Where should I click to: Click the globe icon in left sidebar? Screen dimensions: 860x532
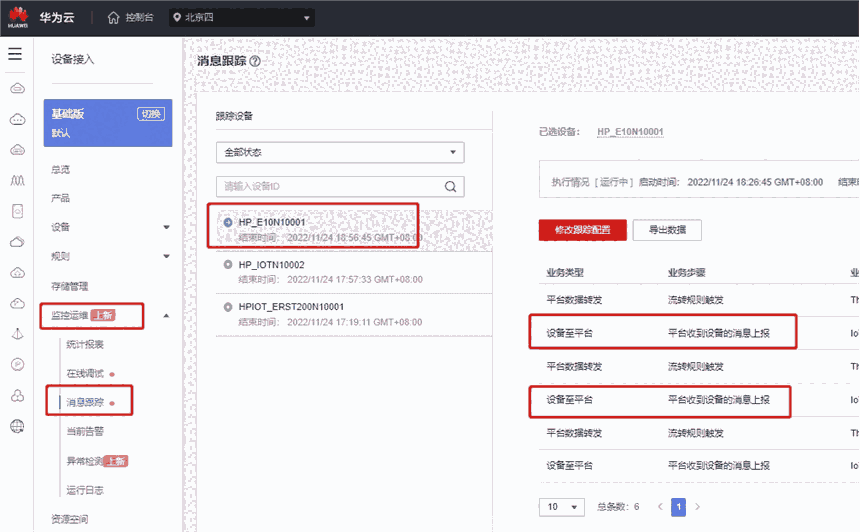(x=17, y=427)
